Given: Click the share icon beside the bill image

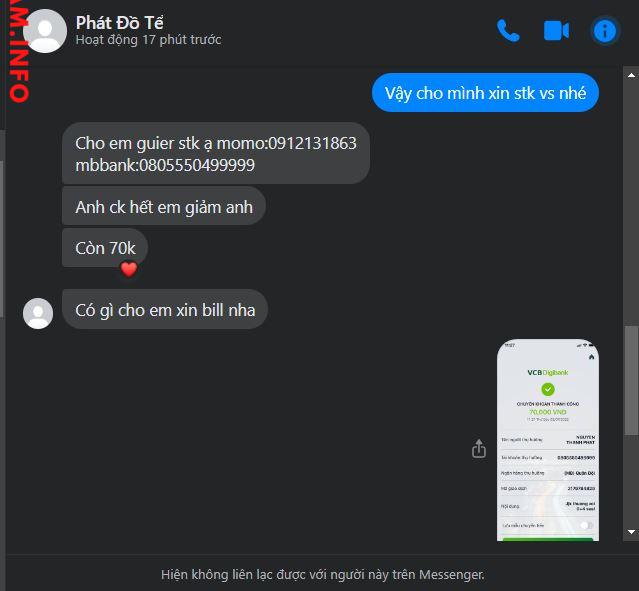Looking at the screenshot, I should [x=479, y=448].
